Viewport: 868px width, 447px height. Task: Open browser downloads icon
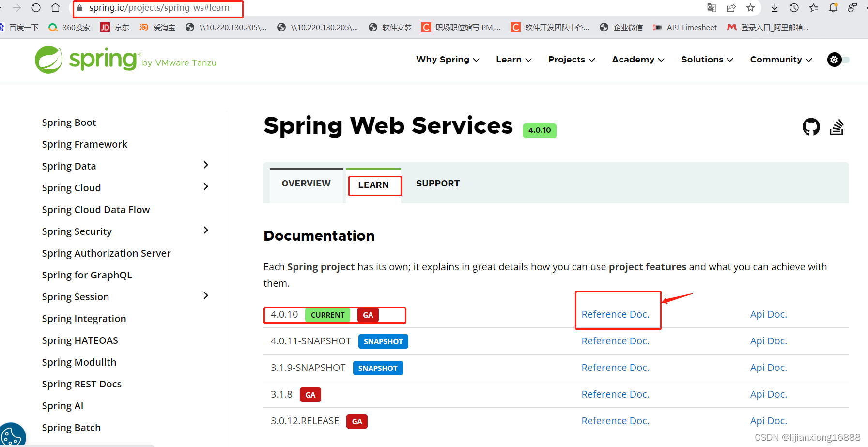tap(775, 8)
